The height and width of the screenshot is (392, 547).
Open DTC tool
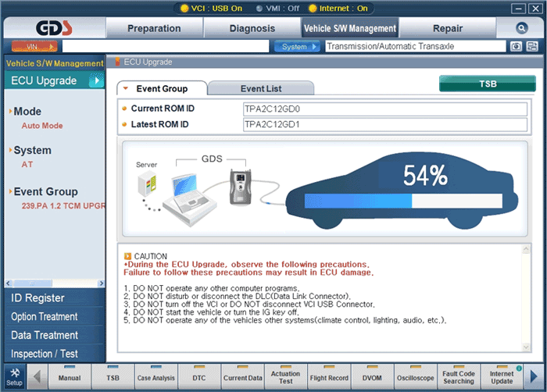coord(199,376)
